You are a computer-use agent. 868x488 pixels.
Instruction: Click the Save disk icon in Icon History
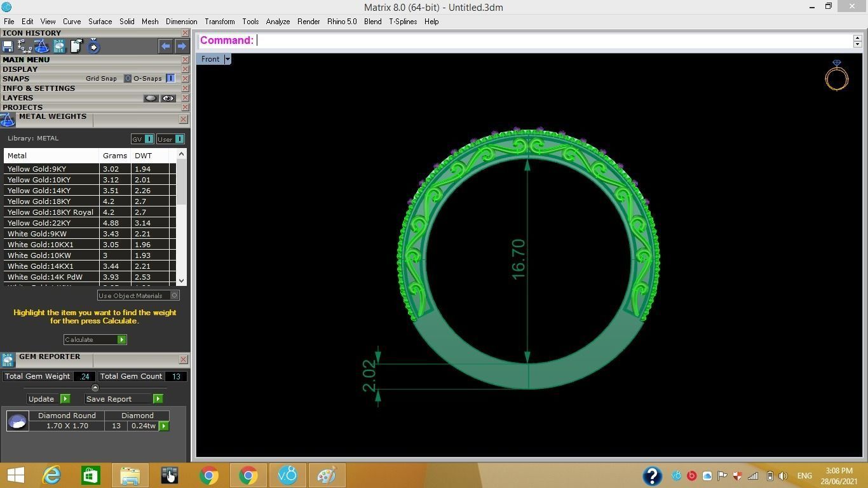[x=8, y=46]
